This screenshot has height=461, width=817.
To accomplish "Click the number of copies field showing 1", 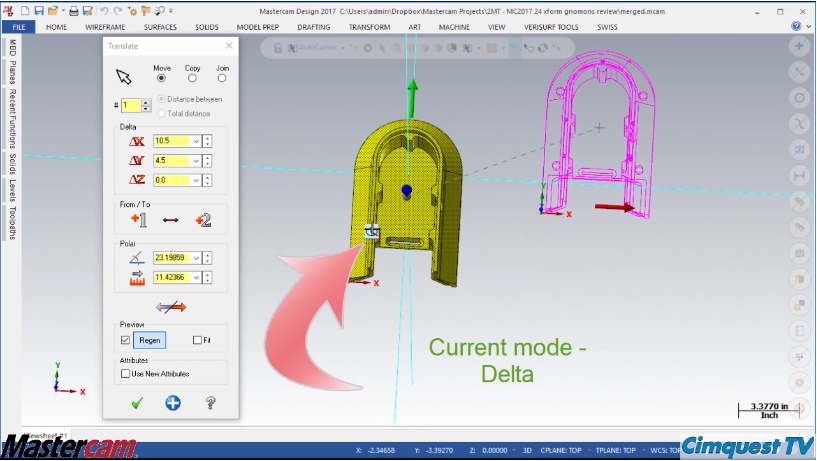I will pyautogui.click(x=131, y=105).
